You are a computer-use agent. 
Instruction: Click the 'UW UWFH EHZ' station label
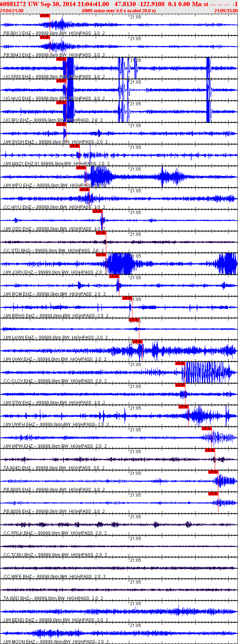tap(19, 425)
